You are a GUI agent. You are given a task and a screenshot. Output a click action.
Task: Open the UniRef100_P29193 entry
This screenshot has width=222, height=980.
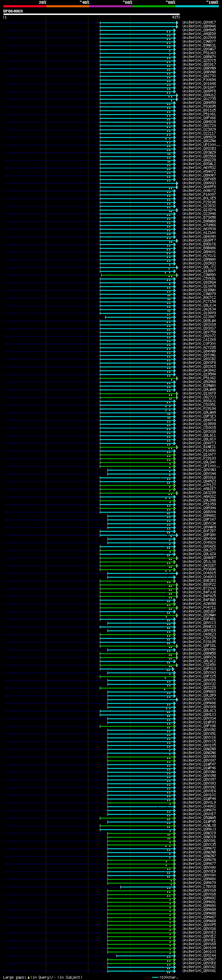pos(199,459)
